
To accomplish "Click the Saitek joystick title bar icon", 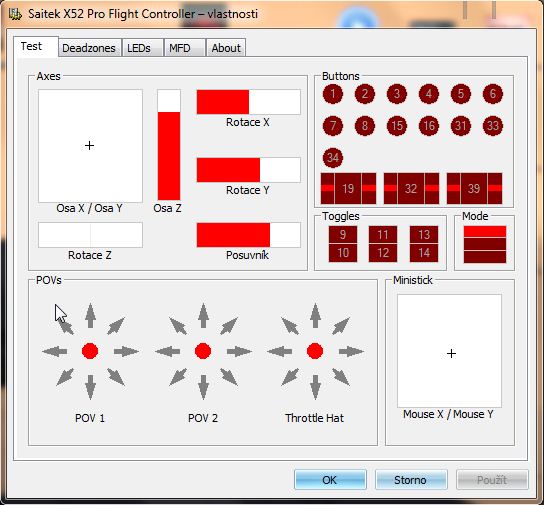I will tap(15, 14).
